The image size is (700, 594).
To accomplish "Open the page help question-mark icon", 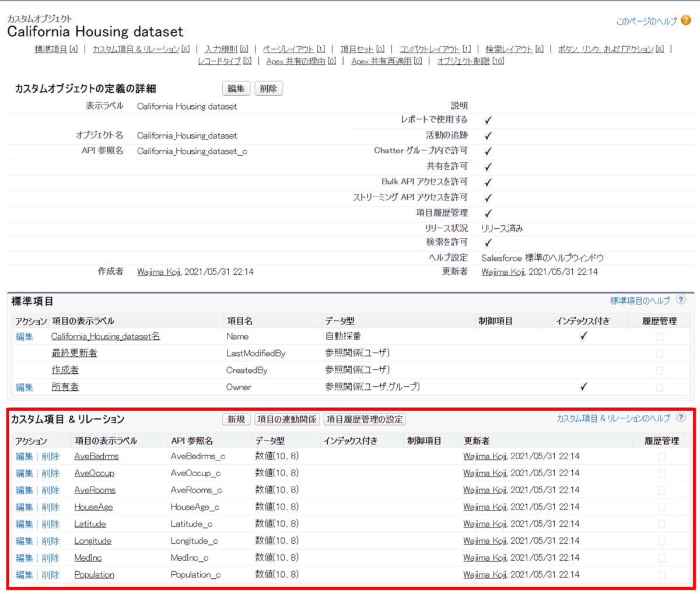I will pos(685,20).
